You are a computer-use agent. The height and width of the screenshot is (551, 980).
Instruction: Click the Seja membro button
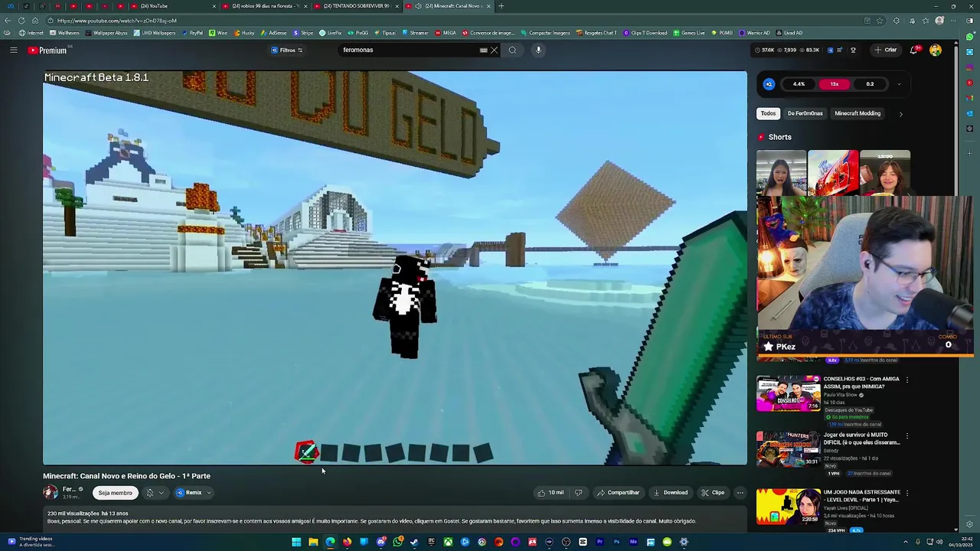point(115,493)
